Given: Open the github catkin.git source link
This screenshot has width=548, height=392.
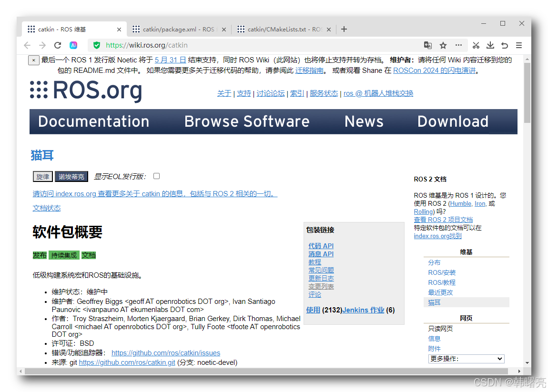Looking at the screenshot, I should click(x=127, y=362).
